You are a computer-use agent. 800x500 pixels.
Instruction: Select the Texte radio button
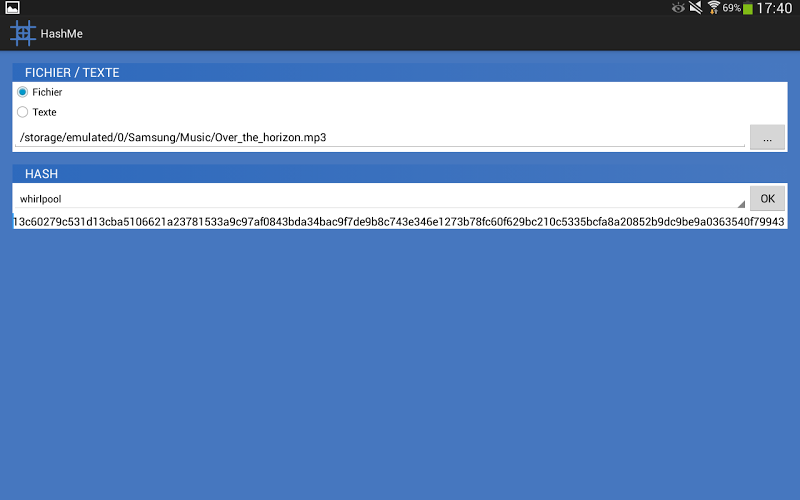click(22, 112)
